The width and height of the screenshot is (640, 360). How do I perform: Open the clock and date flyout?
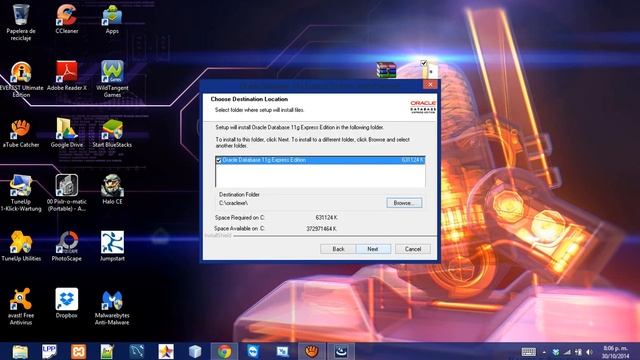615,352
